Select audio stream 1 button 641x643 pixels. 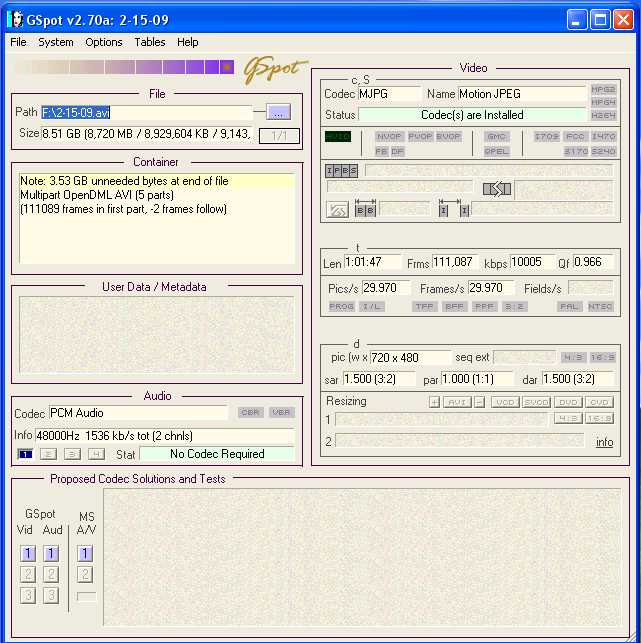tap(25, 454)
